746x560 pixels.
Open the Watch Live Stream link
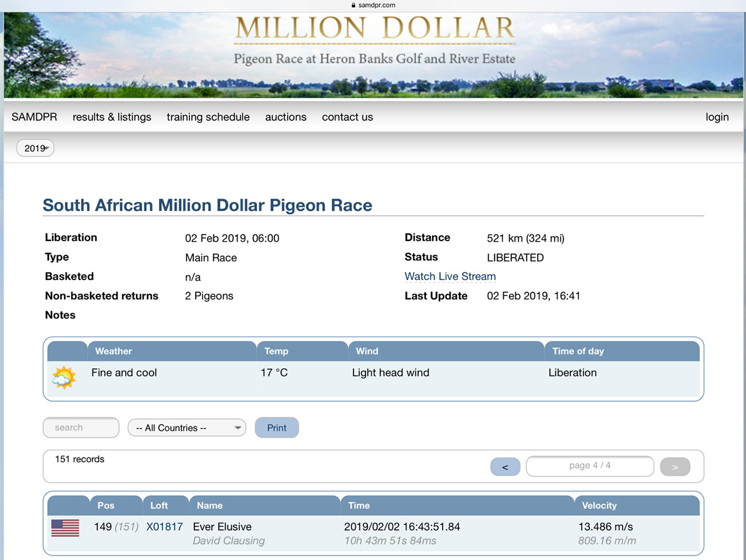click(x=450, y=277)
